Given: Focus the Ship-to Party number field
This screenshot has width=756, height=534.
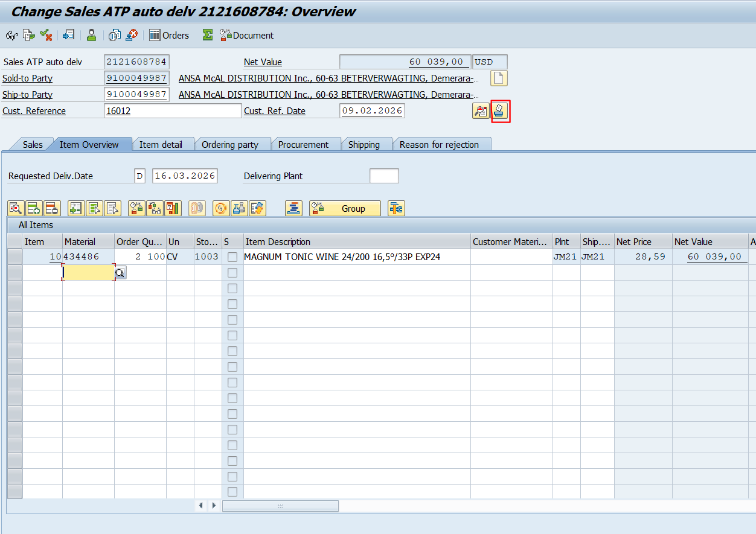Looking at the screenshot, I should (x=136, y=95).
